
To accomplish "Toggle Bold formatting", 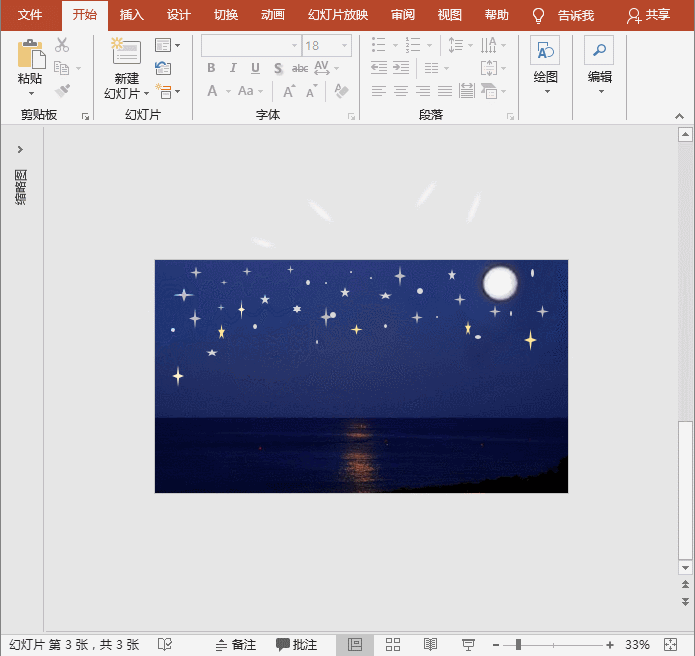I will [211, 68].
